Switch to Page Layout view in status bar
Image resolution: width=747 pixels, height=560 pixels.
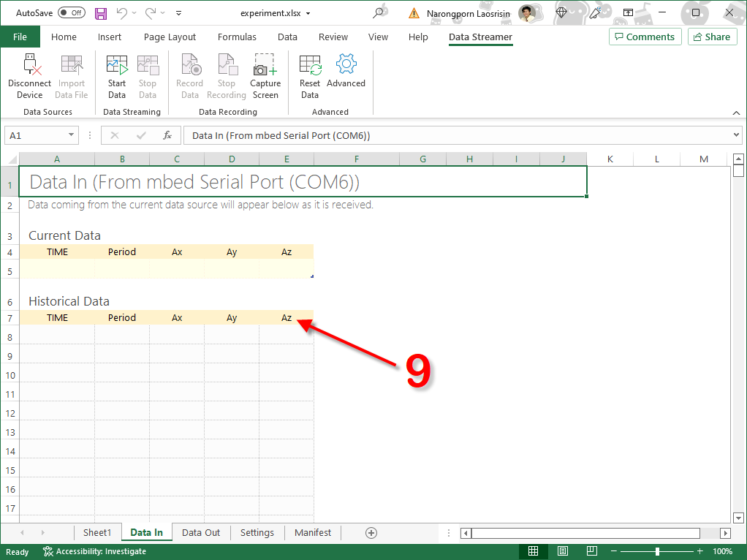point(563,551)
